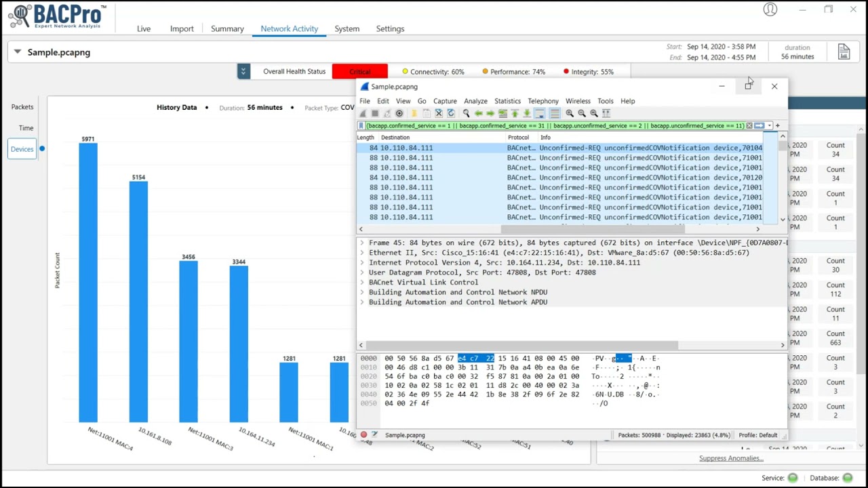Open the Wireshark Analyze menu
The image size is (868, 488).
pyautogui.click(x=475, y=101)
